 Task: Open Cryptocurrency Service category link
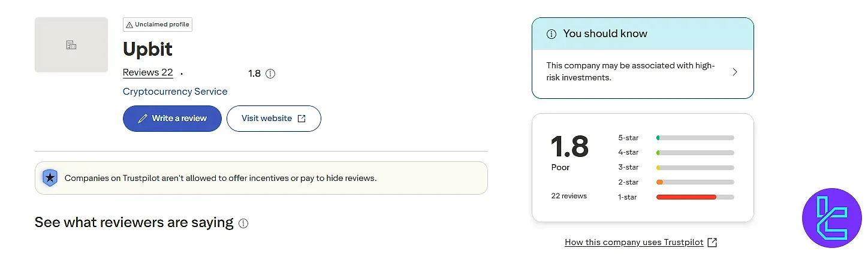click(175, 92)
